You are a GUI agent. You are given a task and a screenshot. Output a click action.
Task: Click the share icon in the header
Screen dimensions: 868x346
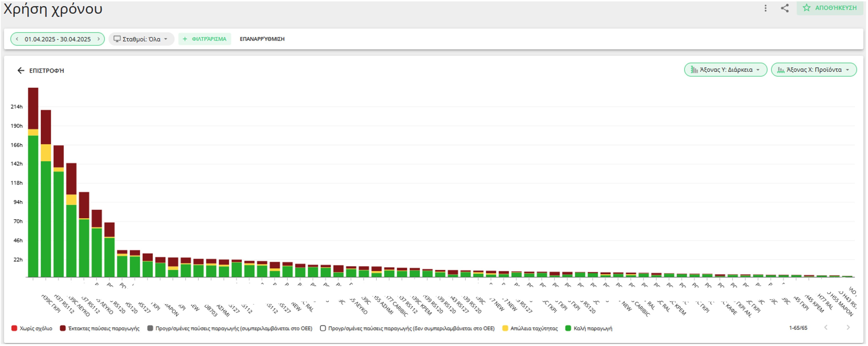(x=785, y=8)
